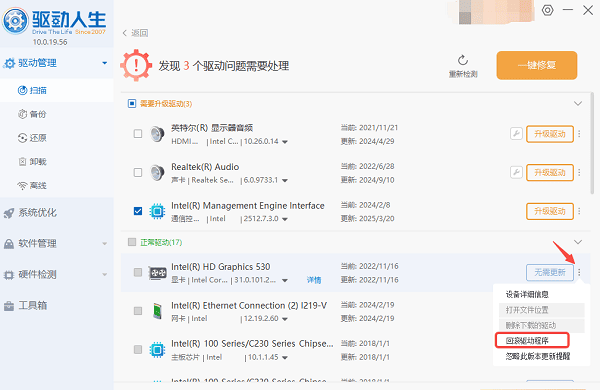The width and height of the screenshot is (600, 390).
Task: Click the back arrow 返回
Action: pos(135,33)
